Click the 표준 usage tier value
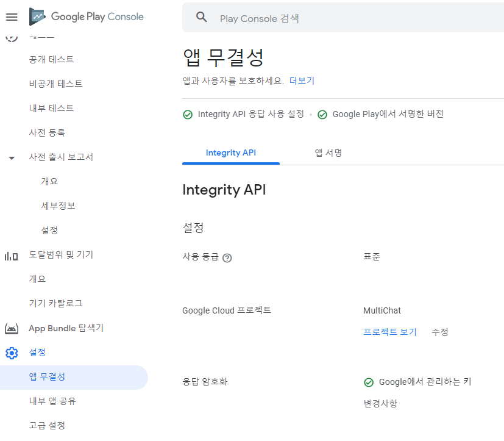 372,257
